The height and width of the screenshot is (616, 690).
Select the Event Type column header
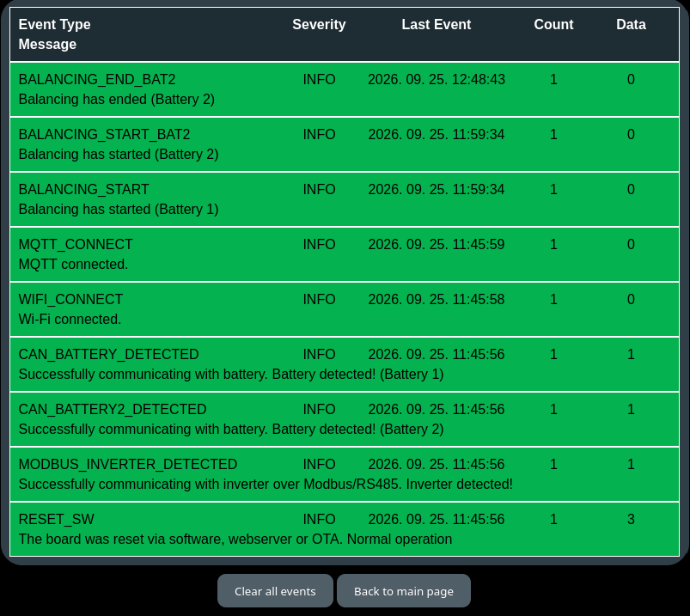point(55,24)
